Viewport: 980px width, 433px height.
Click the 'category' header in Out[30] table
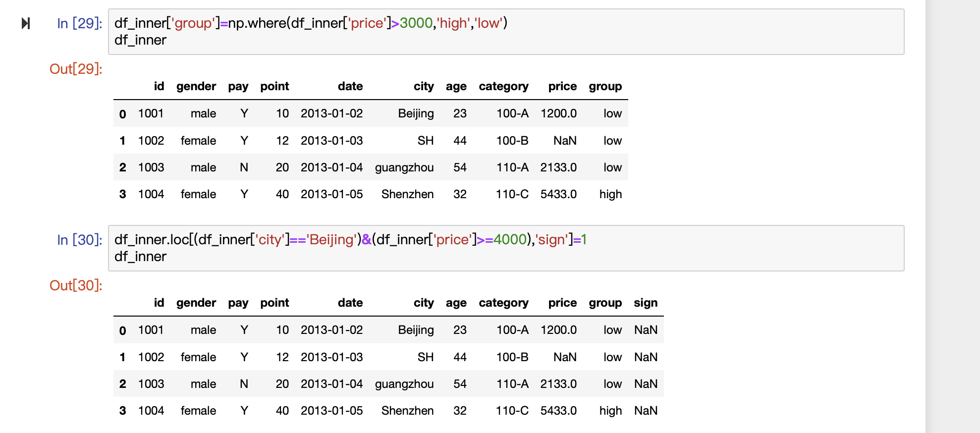503,303
